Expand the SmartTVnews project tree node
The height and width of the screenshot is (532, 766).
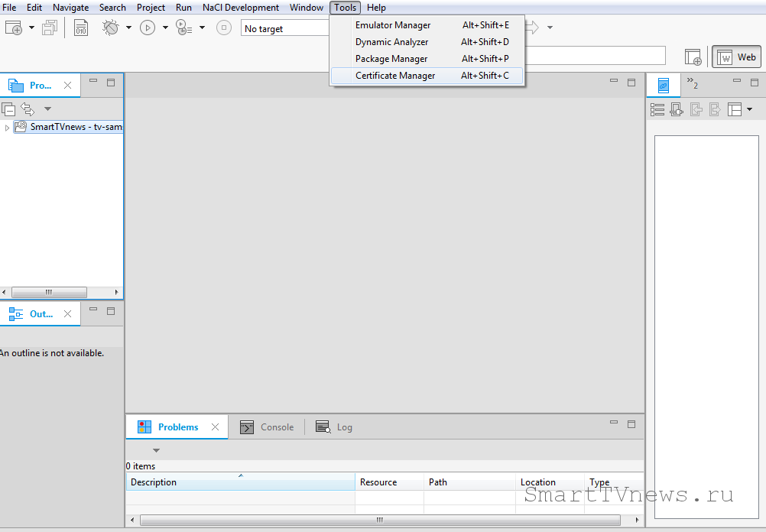point(7,127)
